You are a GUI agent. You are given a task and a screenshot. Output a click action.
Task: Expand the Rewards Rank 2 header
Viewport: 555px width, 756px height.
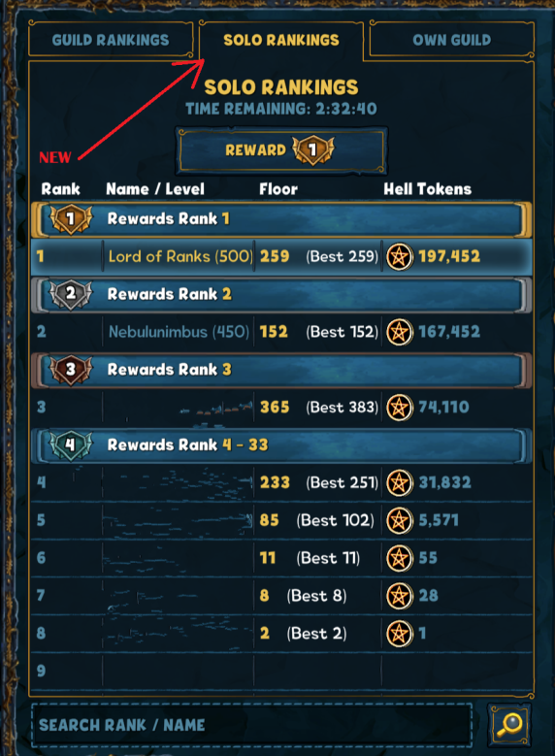point(281,294)
